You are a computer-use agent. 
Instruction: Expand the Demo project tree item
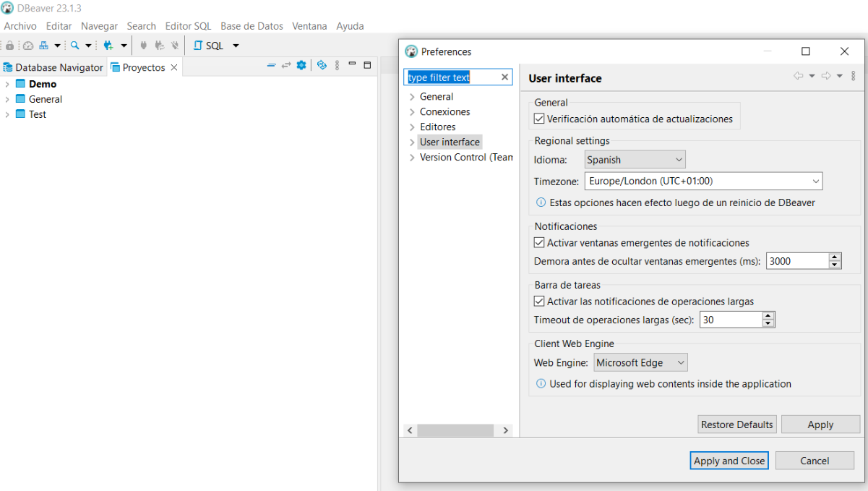(x=6, y=83)
